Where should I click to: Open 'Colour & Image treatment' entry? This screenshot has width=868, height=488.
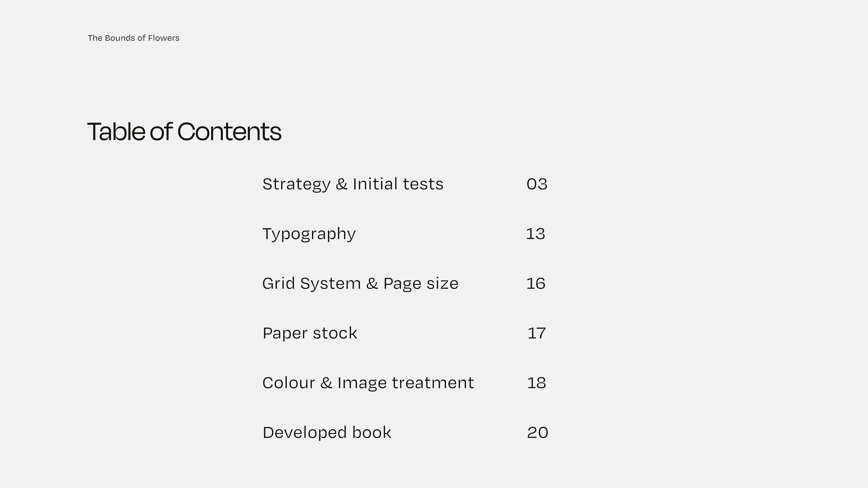click(368, 383)
